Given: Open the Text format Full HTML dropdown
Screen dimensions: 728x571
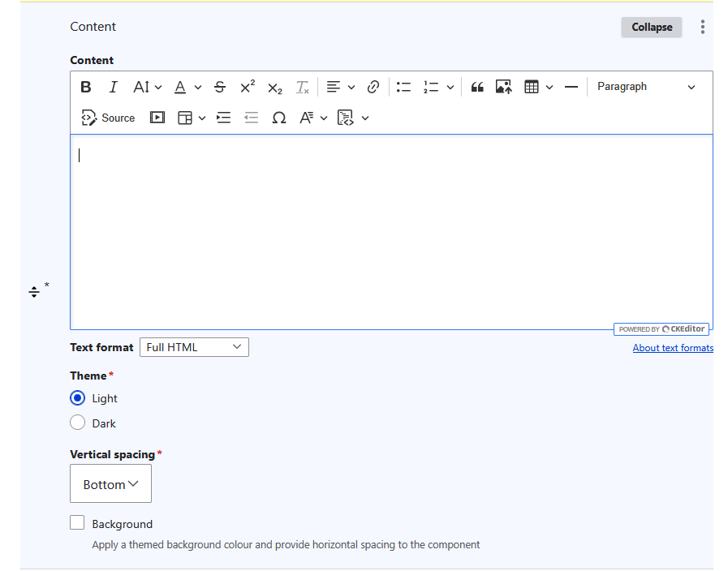Looking at the screenshot, I should (194, 347).
